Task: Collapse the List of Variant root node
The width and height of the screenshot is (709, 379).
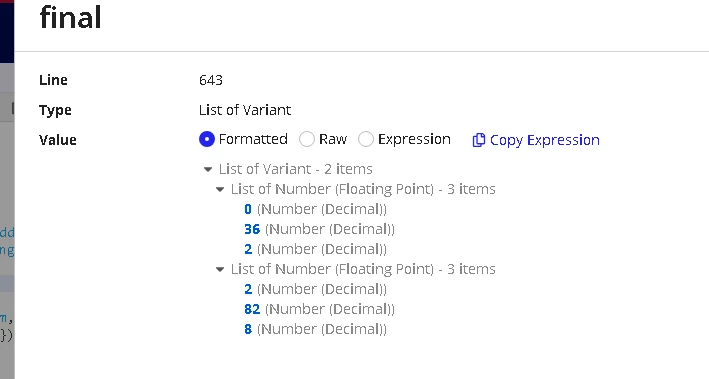Action: click(208, 170)
